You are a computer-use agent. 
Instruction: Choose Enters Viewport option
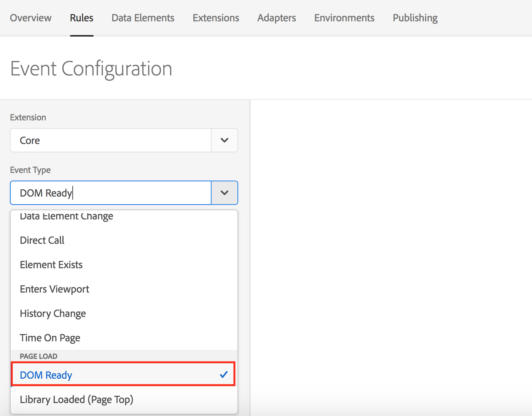[x=124, y=289]
